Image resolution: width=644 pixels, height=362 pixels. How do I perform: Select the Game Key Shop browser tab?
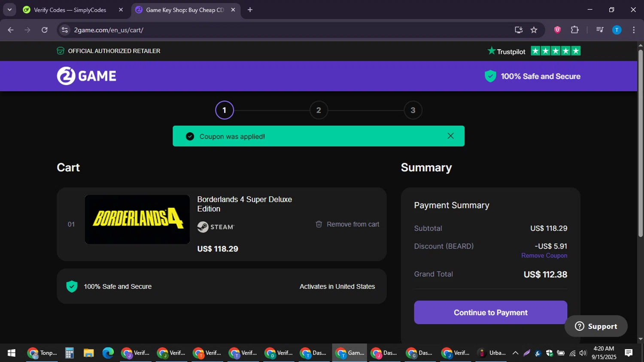pyautogui.click(x=185, y=10)
